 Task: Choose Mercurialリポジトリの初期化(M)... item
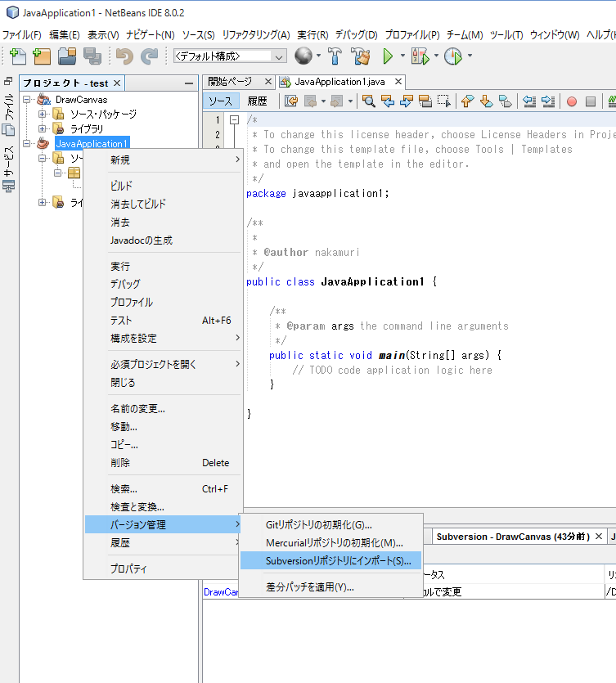click(x=330, y=543)
